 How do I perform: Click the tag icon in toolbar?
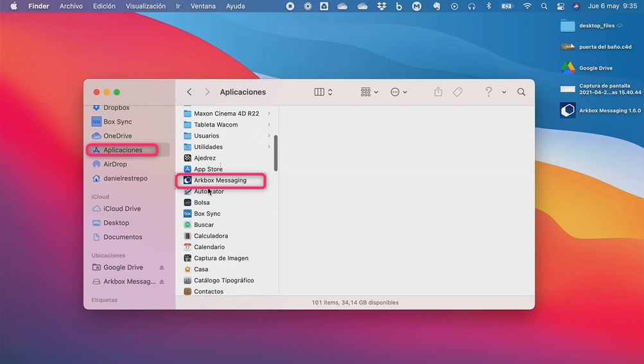coord(458,92)
